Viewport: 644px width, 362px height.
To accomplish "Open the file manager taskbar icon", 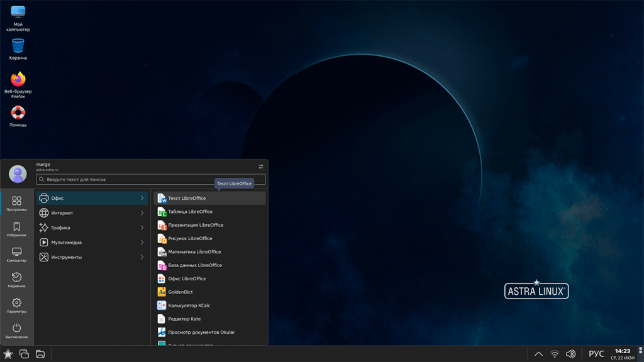I will [40, 354].
